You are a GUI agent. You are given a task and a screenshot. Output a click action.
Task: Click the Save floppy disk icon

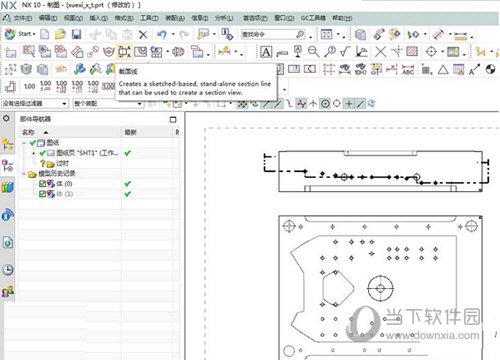pyautogui.click(x=77, y=34)
